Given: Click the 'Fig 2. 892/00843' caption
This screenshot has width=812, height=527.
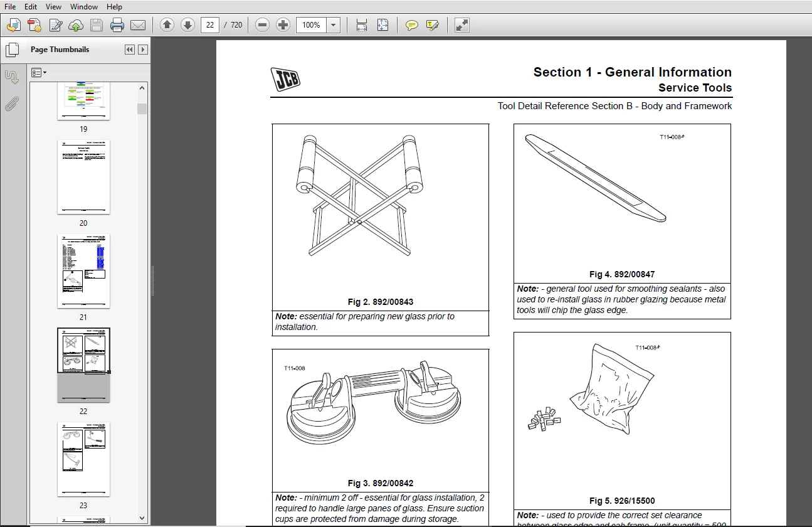Looking at the screenshot, I should pos(381,302).
